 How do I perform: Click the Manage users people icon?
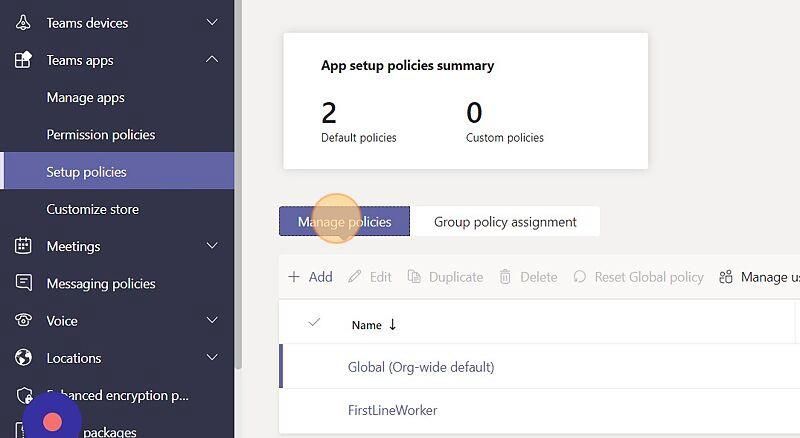coord(726,277)
